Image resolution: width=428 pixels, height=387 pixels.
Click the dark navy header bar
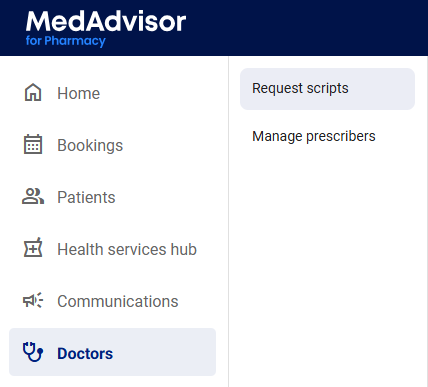pos(300,28)
